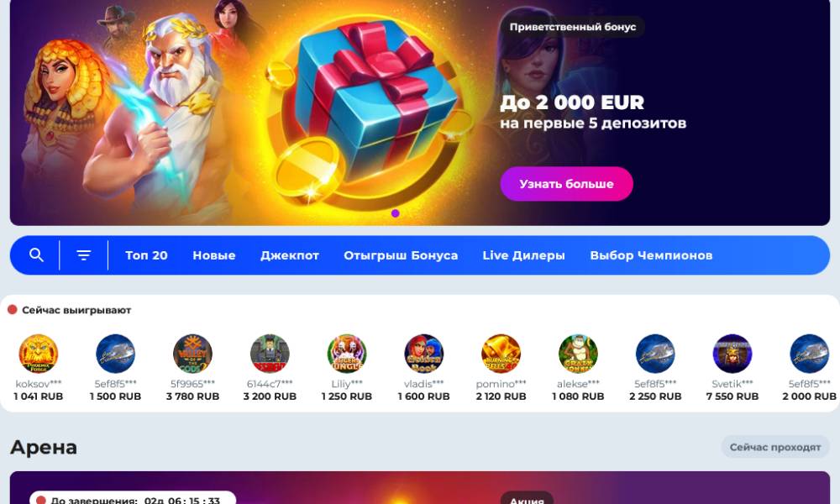Switch to Live Дилеры tab
This screenshot has width=840, height=504.
click(523, 255)
